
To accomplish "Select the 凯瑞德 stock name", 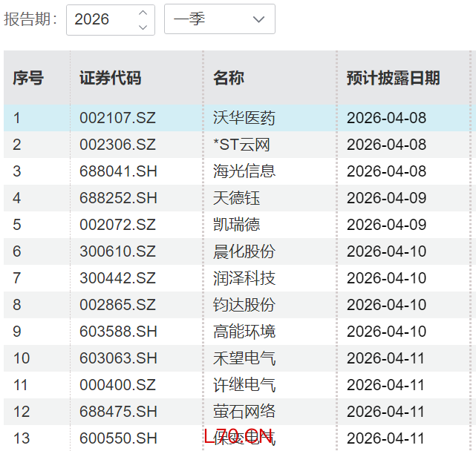I will [x=237, y=225].
